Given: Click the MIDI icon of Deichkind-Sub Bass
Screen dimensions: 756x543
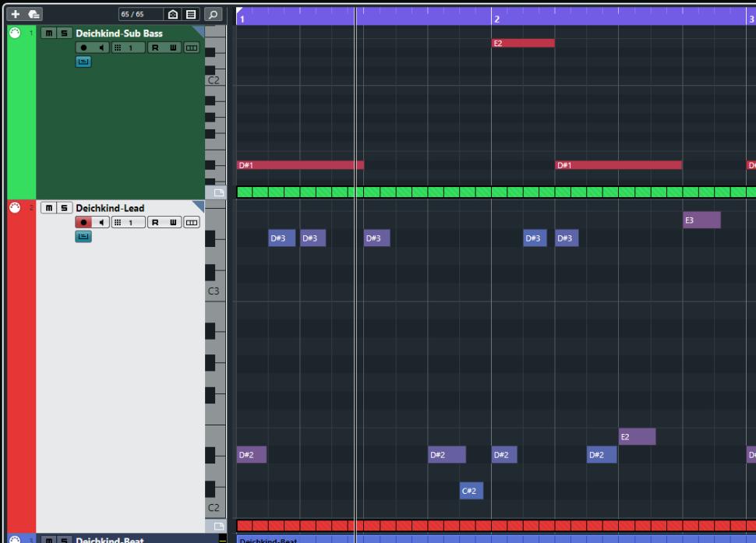Looking at the screenshot, I should pos(13,33).
